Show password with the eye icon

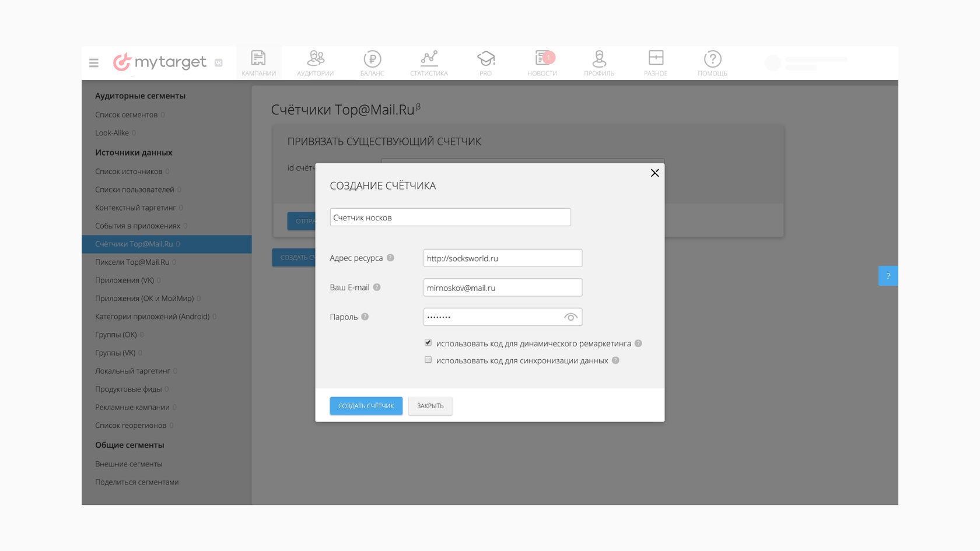coord(570,317)
